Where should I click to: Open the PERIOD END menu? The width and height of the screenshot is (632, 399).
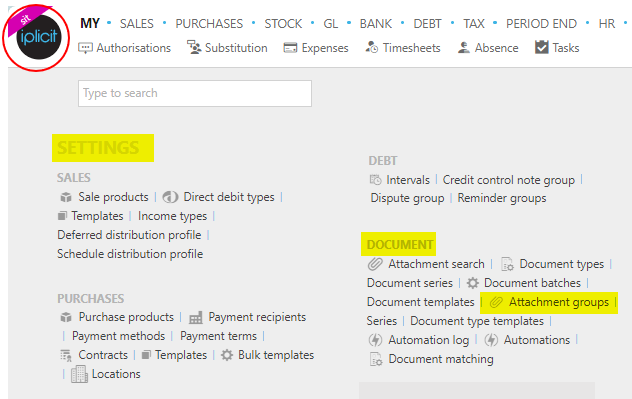click(541, 24)
